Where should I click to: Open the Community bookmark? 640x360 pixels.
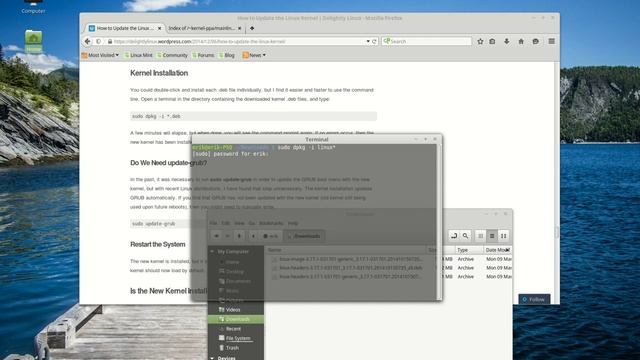(x=172, y=55)
